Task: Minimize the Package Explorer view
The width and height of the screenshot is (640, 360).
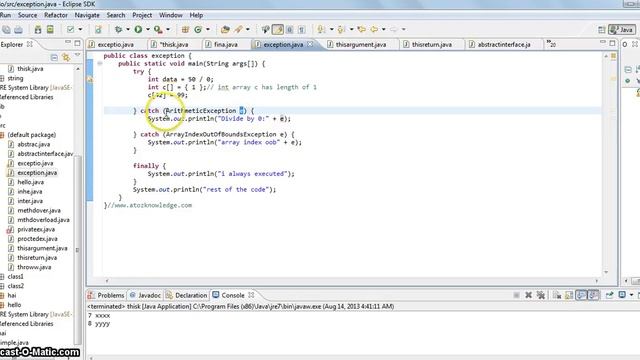Action: click(x=68, y=42)
